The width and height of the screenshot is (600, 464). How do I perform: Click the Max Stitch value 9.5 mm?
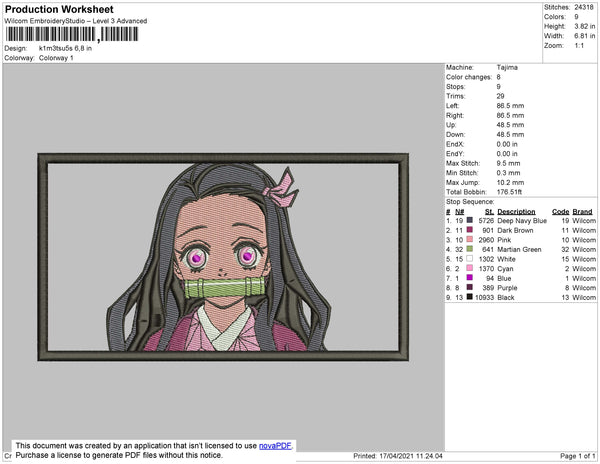pos(508,163)
